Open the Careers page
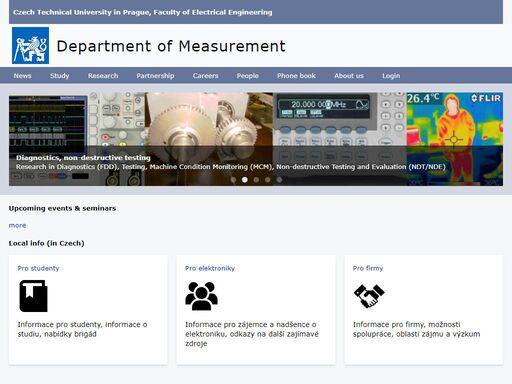The image size is (512, 384). [205, 76]
